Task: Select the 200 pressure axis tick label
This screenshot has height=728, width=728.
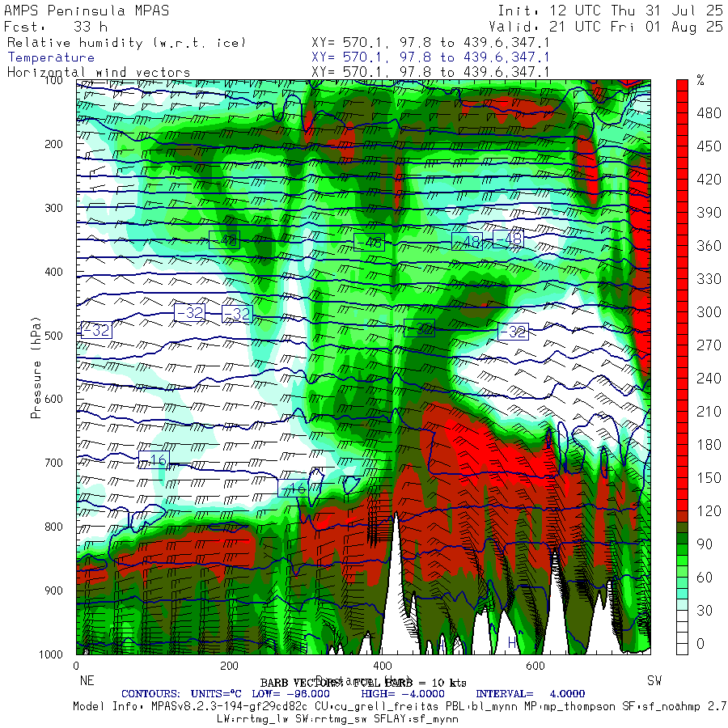Action: (53, 144)
